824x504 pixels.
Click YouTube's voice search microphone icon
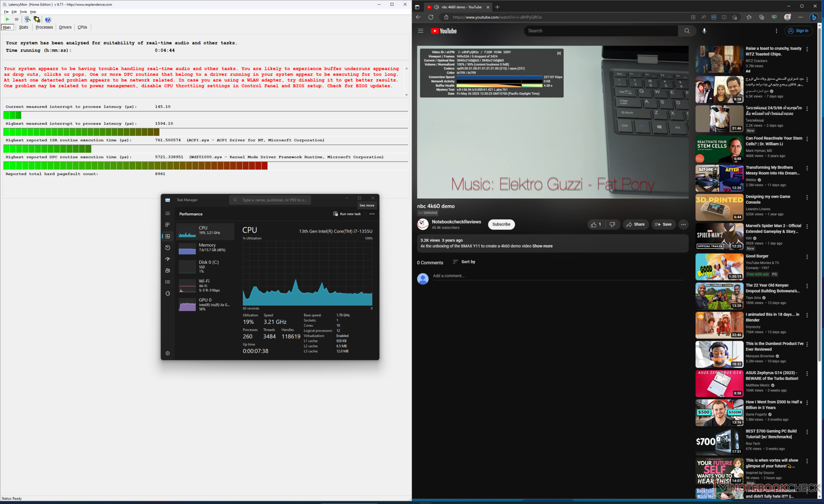point(704,31)
